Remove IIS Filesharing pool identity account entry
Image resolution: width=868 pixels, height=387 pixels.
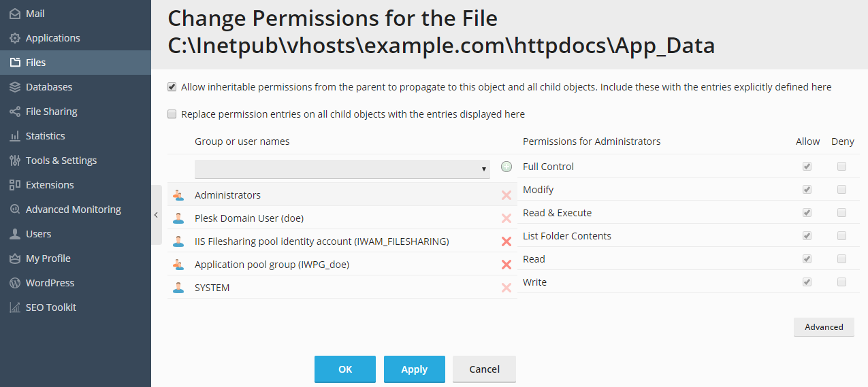(507, 241)
